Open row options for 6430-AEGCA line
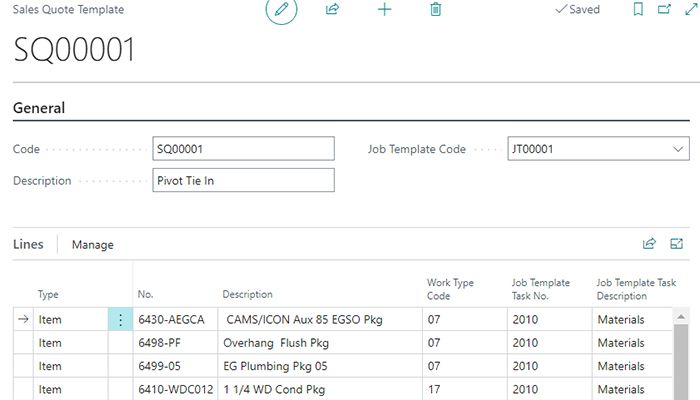The width and height of the screenshot is (700, 400). click(120, 319)
